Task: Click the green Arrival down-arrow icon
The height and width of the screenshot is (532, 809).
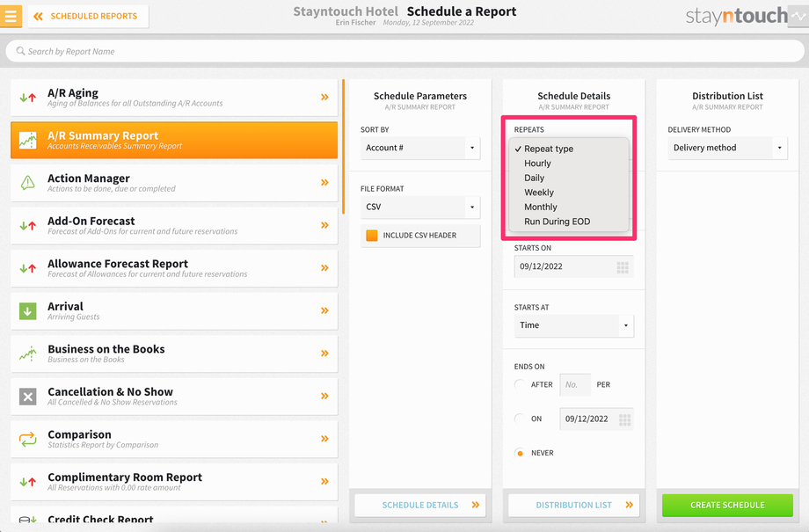Action: click(28, 311)
